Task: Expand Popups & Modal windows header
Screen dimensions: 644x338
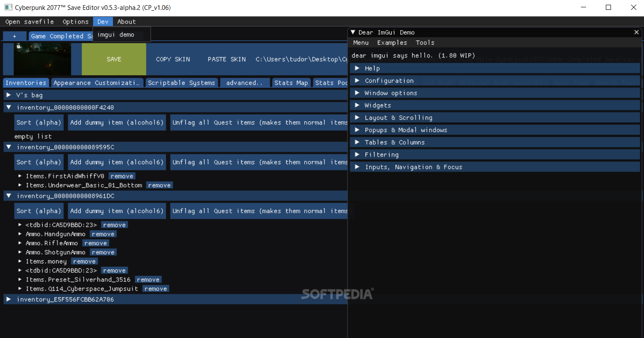Action: [495, 130]
